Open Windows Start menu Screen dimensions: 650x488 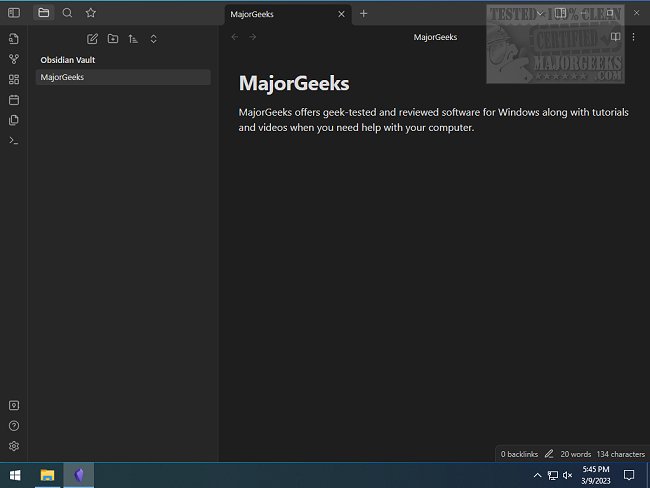15,475
